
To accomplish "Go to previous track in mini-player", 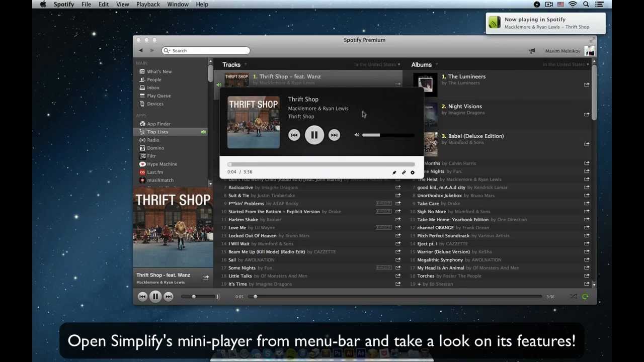I will click(x=294, y=135).
